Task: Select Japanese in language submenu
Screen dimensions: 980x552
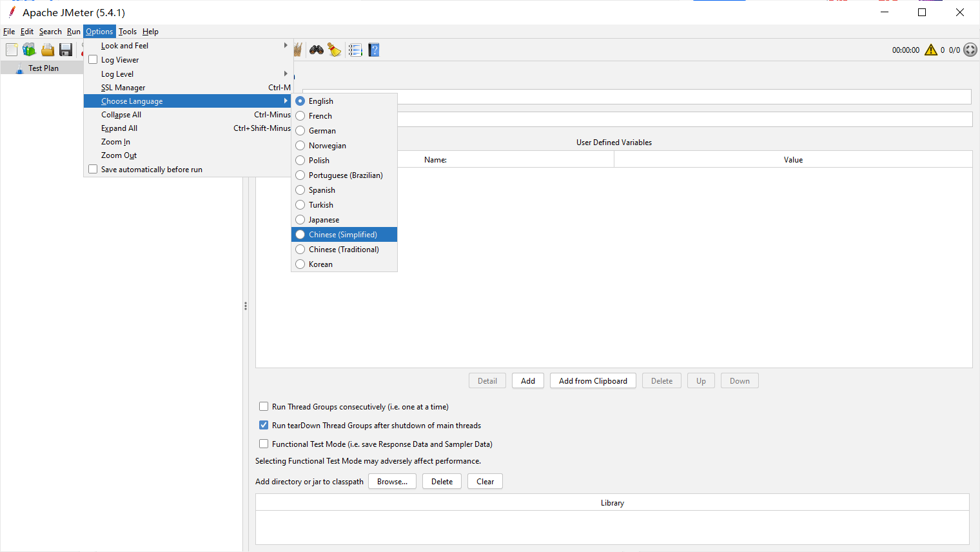Action: (344, 220)
